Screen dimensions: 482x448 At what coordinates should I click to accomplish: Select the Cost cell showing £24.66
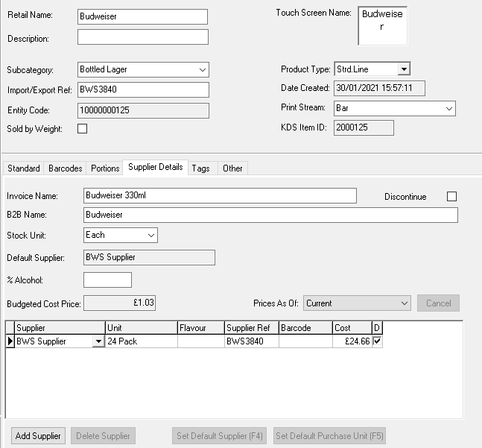tap(352, 341)
